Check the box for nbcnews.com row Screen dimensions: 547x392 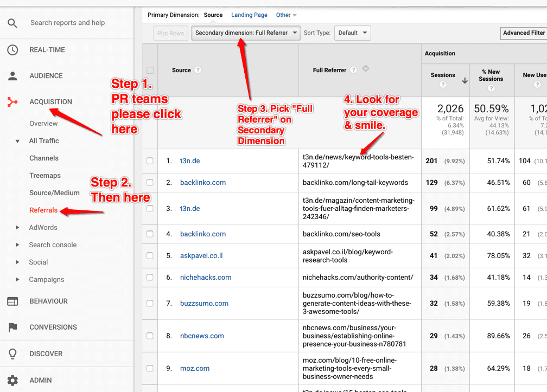150,336
